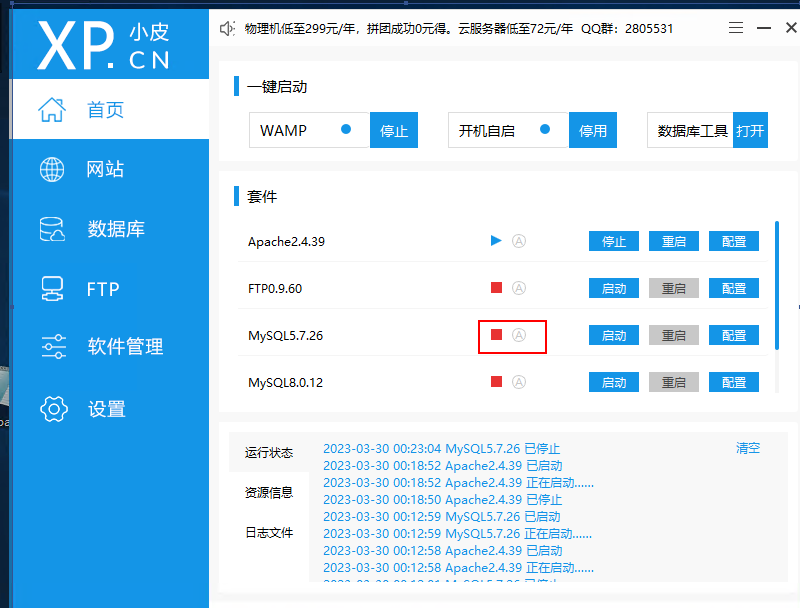Toggle the WAMP blue status dot
Screen dimensions: 800x608
point(346,129)
